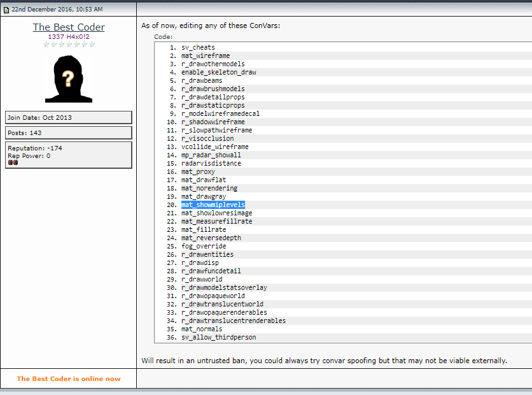Click code line mat_measurefillrate
Screen dimensions: 532x395
pos(217,222)
